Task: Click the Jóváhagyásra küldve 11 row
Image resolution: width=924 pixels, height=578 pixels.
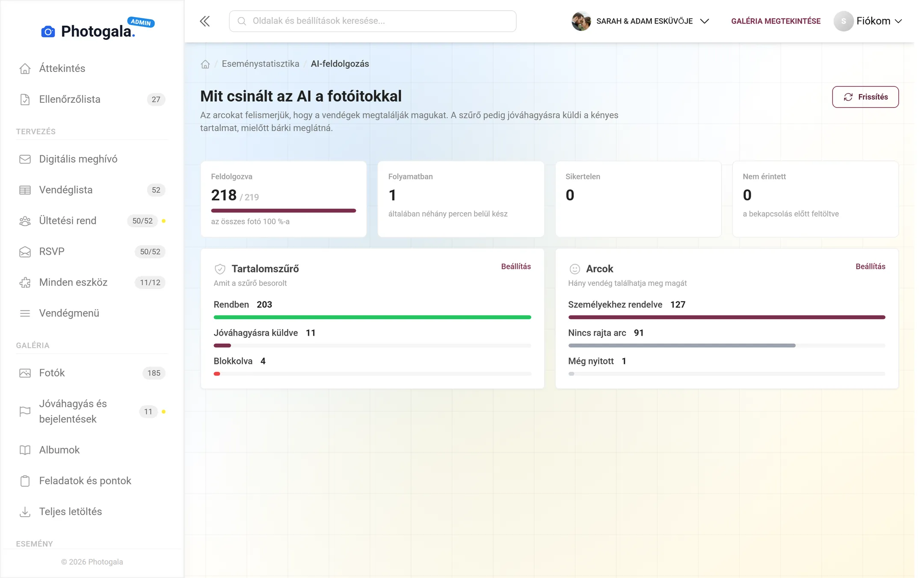Action: click(x=372, y=338)
